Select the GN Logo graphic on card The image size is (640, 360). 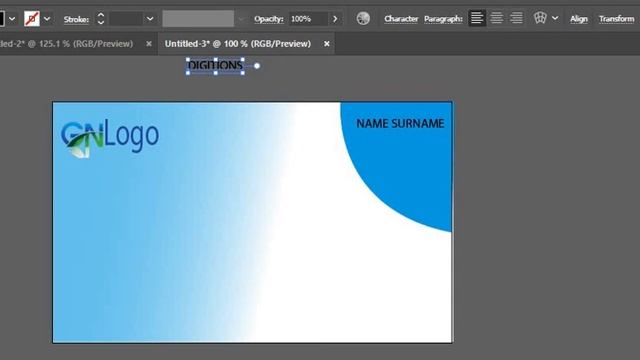tap(110, 138)
